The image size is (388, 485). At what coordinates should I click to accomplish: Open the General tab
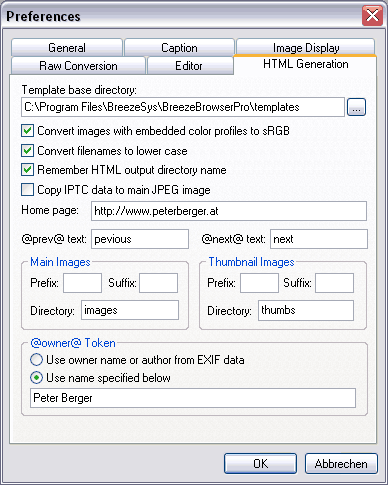pos(67,48)
